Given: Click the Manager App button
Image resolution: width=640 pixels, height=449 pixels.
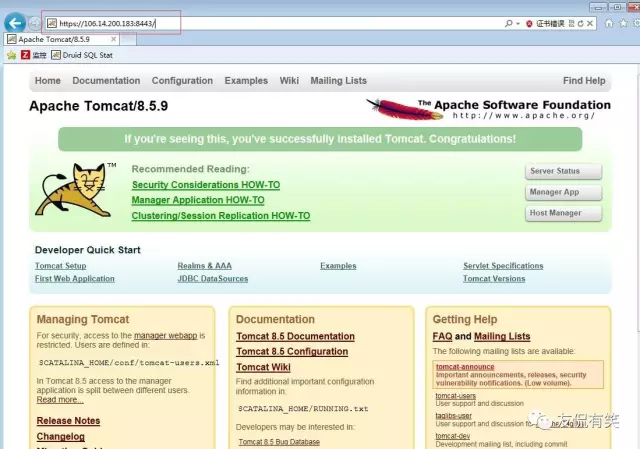Looking at the screenshot, I should tap(563, 192).
